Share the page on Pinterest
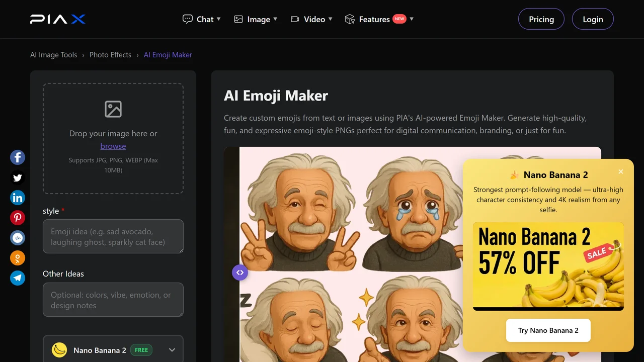The image size is (644, 362). [18, 218]
